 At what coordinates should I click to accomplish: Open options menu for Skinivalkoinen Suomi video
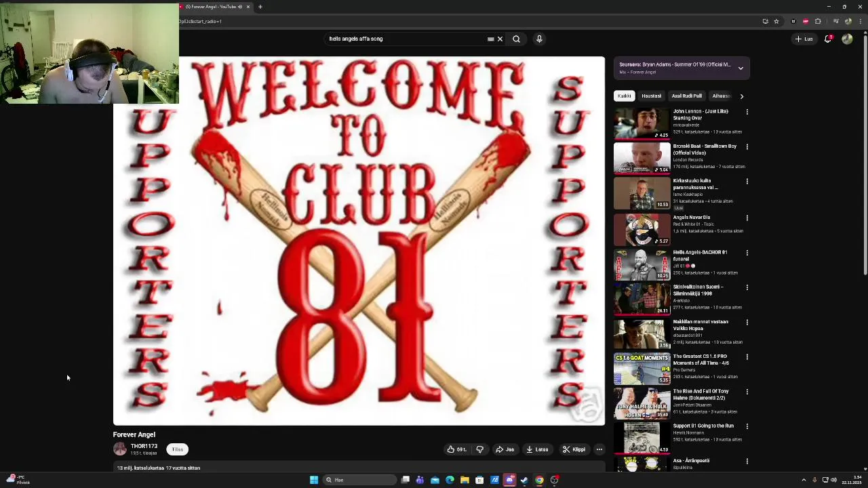coord(747,287)
